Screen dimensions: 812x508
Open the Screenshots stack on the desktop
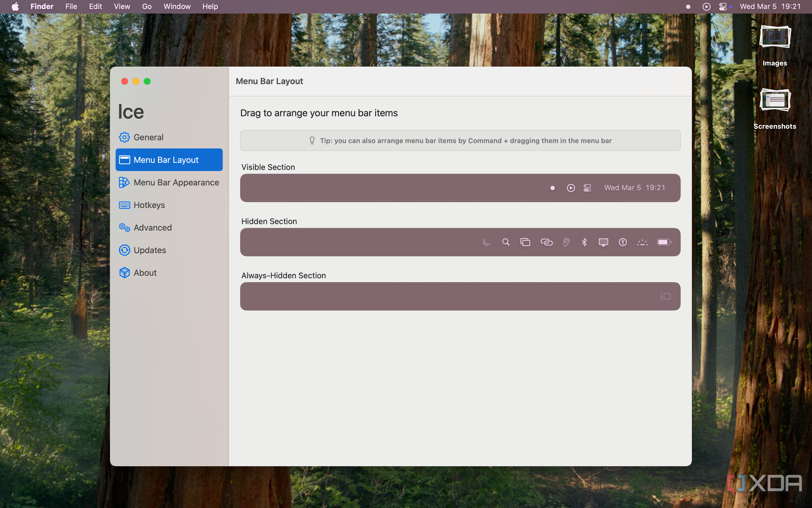775,109
